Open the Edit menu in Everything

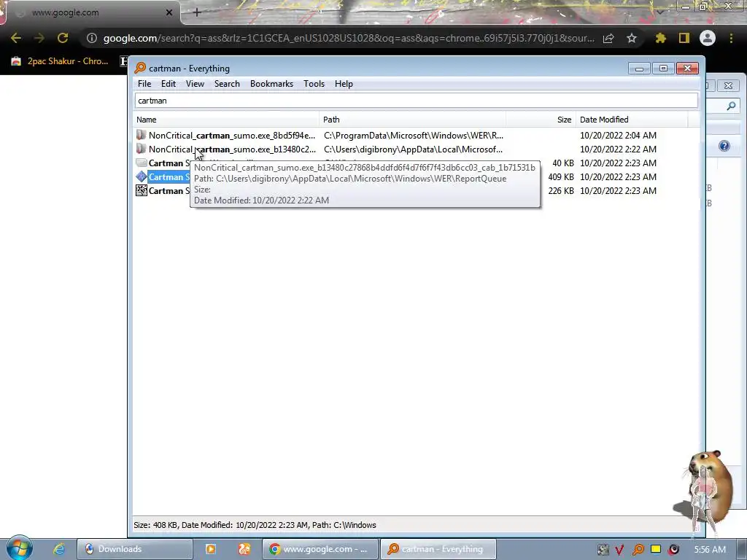(169, 84)
